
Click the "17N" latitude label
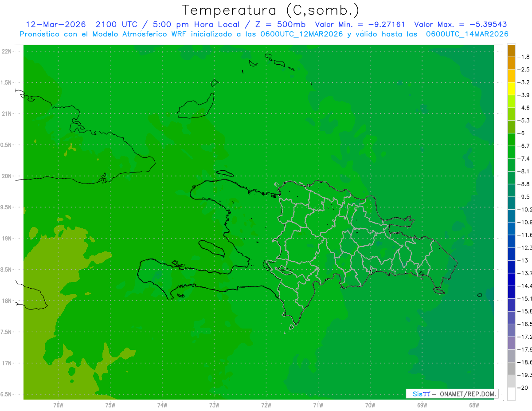[x=7, y=364]
